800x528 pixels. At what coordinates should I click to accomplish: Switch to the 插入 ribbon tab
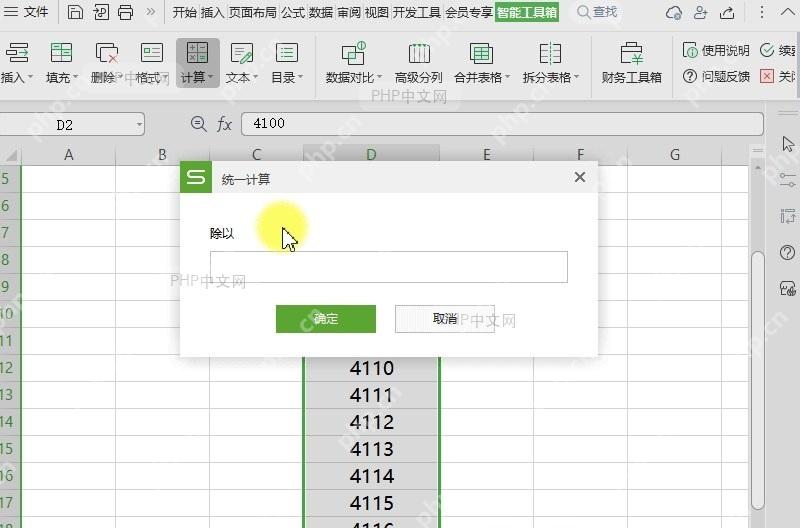point(212,12)
